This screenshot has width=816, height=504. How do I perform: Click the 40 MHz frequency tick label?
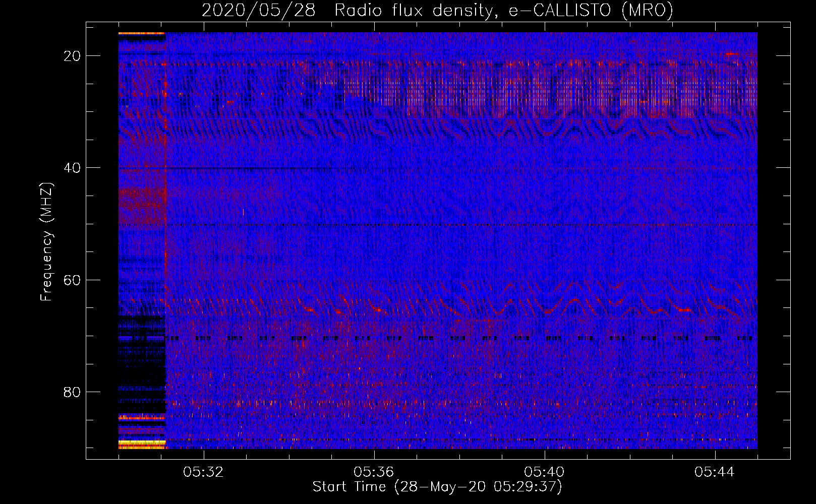pos(72,167)
